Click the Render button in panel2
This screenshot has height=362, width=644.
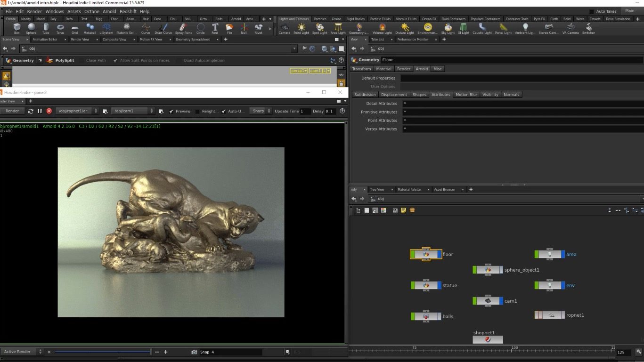[x=12, y=111]
